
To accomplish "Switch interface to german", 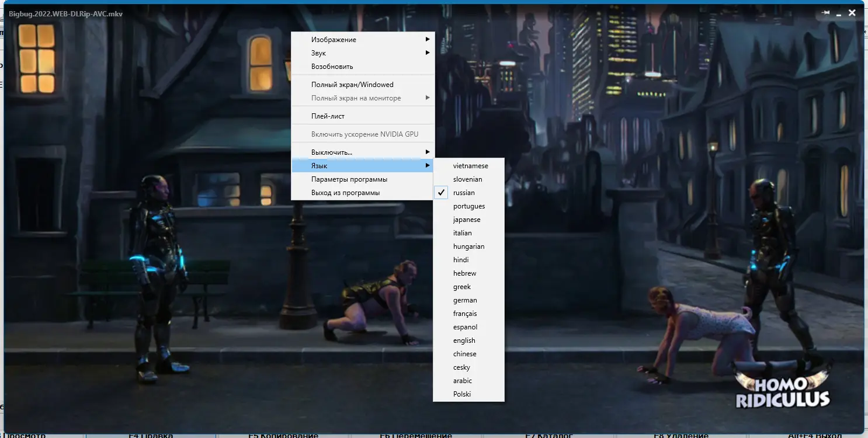I will pos(468,300).
